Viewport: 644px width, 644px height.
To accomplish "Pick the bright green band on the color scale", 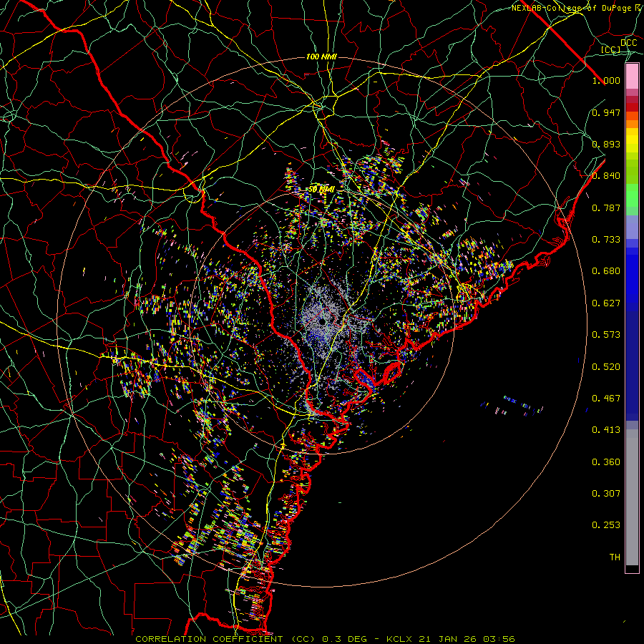I will [x=632, y=195].
